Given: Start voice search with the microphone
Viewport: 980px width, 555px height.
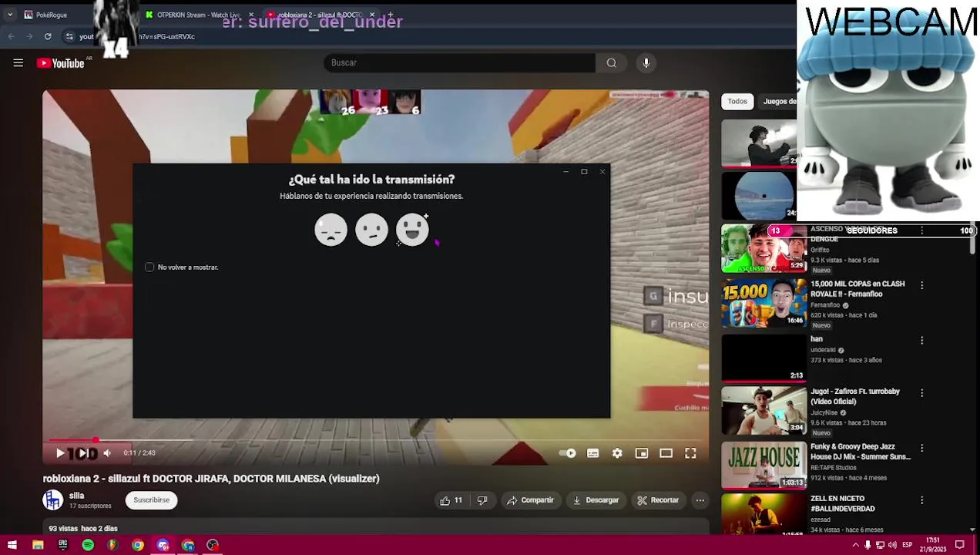Looking at the screenshot, I should tap(646, 62).
